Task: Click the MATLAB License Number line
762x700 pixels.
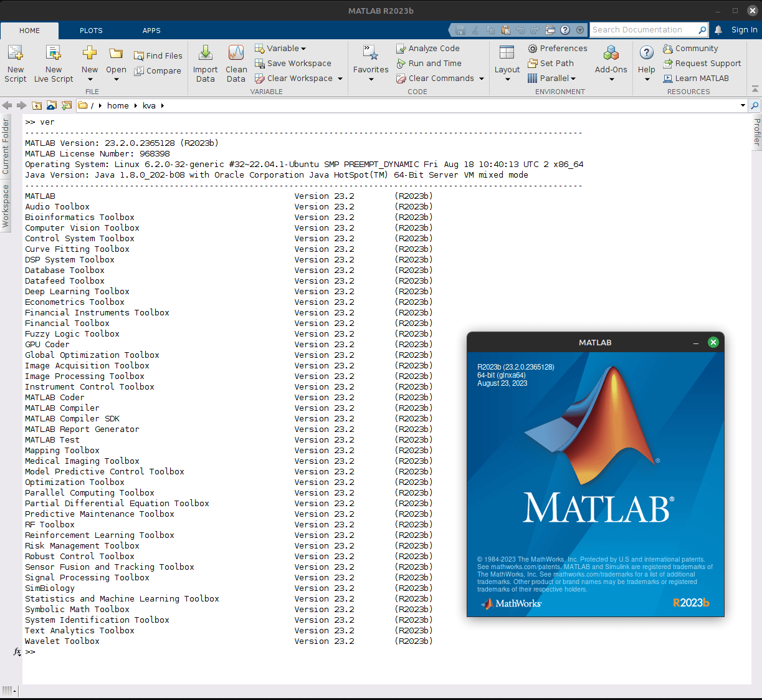Action: [97, 153]
